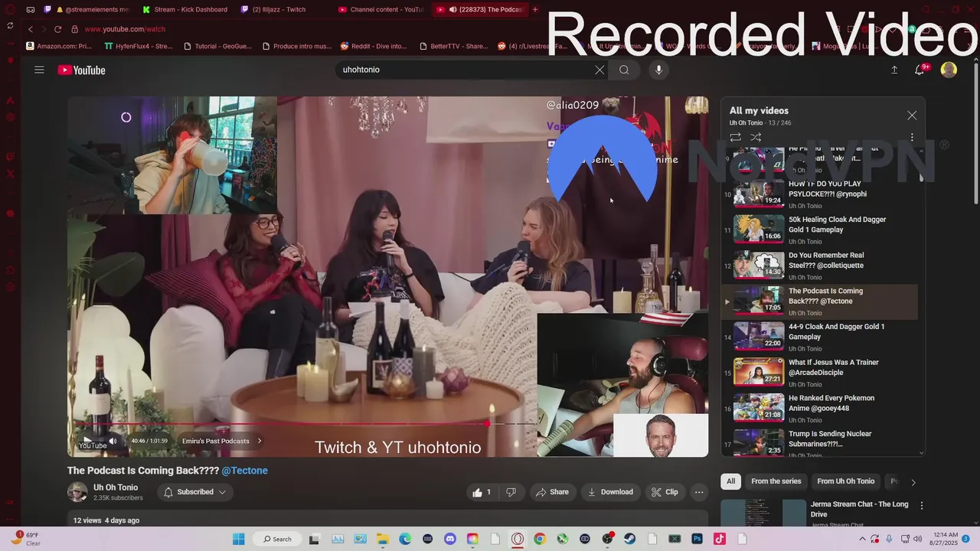Viewport: 980px width, 551px height.
Task: Follow the @Tectone mention in the title
Action: 245,471
